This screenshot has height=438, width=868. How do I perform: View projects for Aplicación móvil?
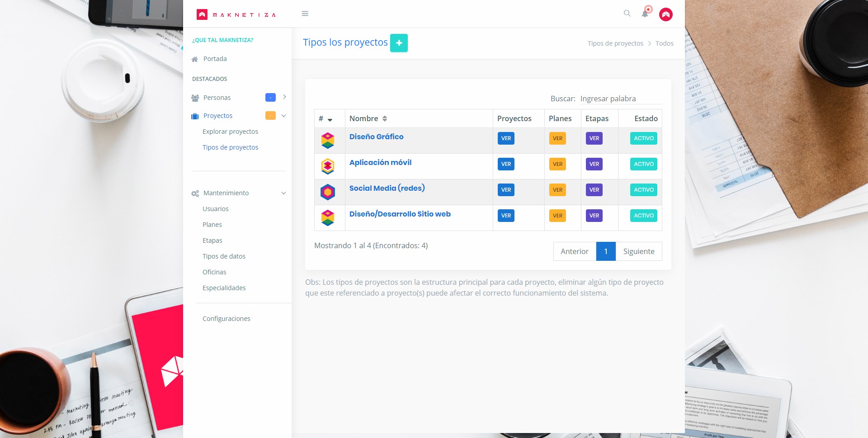(x=506, y=164)
